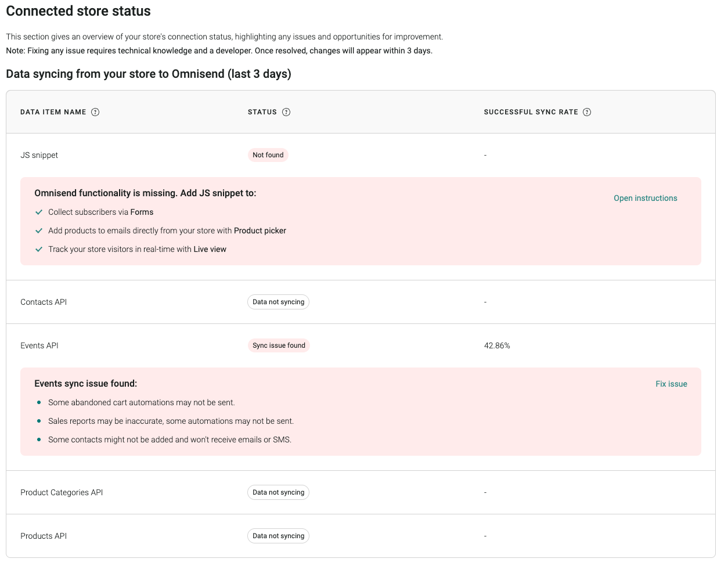Select the Events API row name
This screenshot has width=728, height=562.
[39, 345]
